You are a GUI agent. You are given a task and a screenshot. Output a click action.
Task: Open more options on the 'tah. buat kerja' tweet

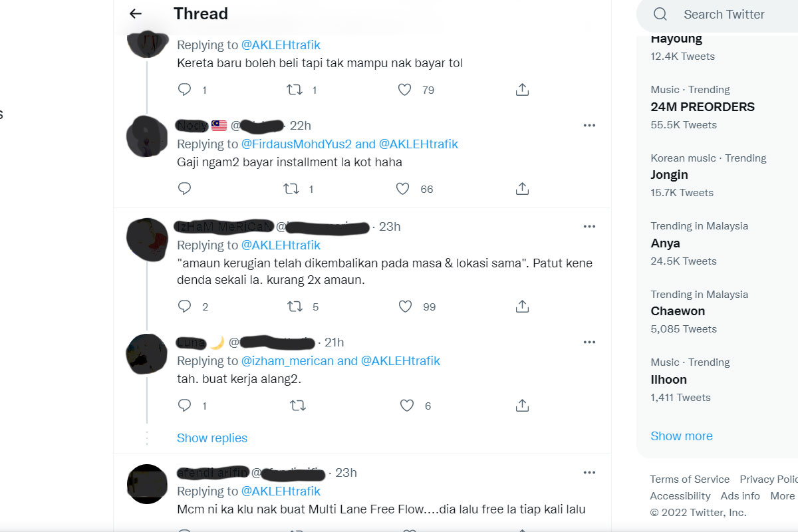point(589,342)
